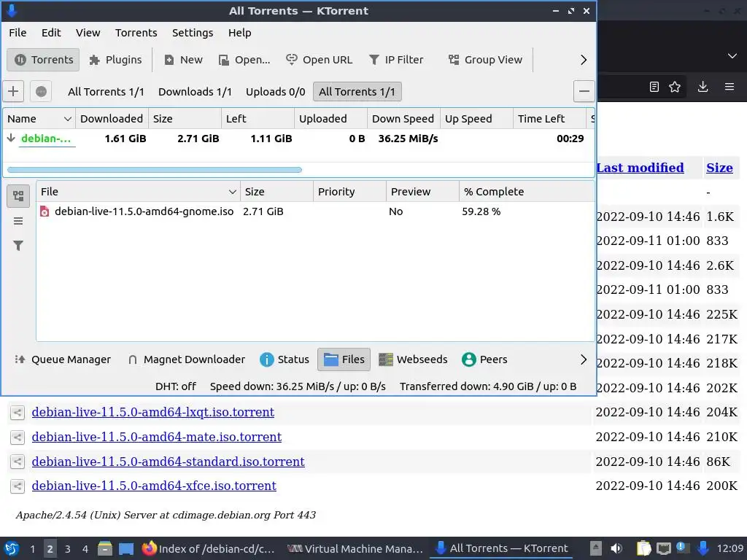747x560 pixels.
Task: Click the Priority column header
Action: tap(349, 192)
